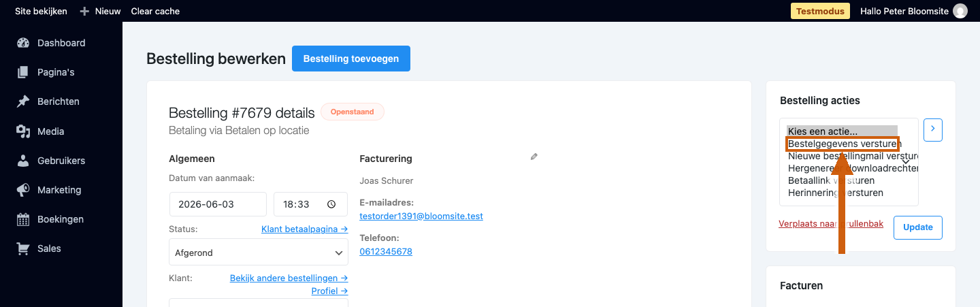Click the Facturen panel heading

click(x=801, y=286)
